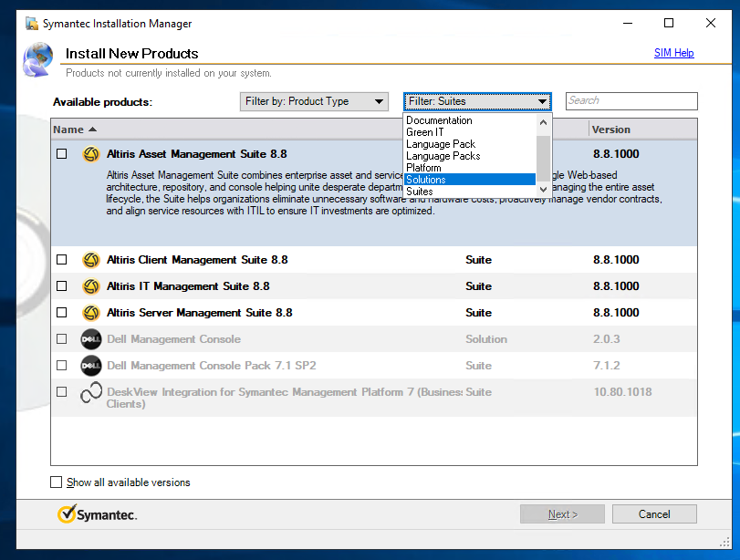
Task: Click the filter list scroll down arrow
Action: [543, 189]
